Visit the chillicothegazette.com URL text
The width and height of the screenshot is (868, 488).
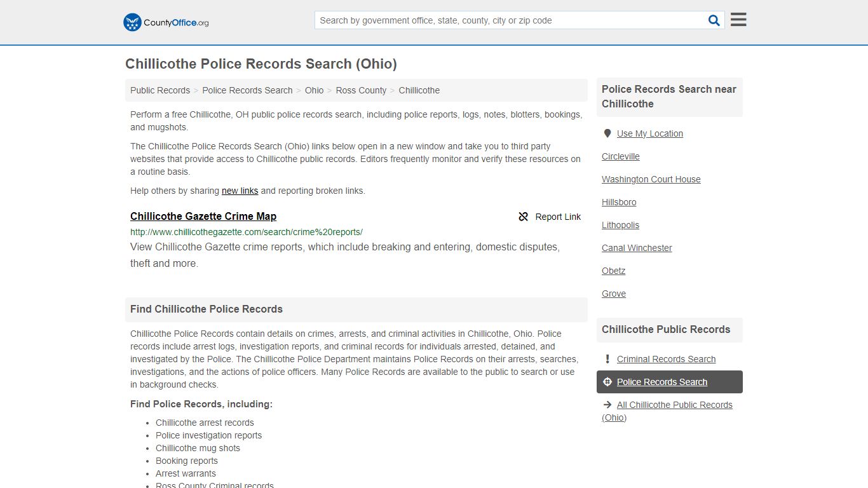[x=247, y=232]
